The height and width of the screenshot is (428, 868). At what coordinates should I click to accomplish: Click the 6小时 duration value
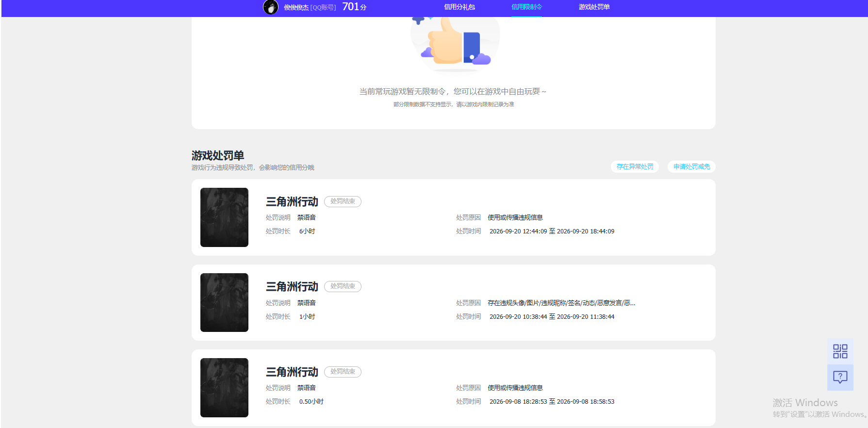[x=307, y=231]
